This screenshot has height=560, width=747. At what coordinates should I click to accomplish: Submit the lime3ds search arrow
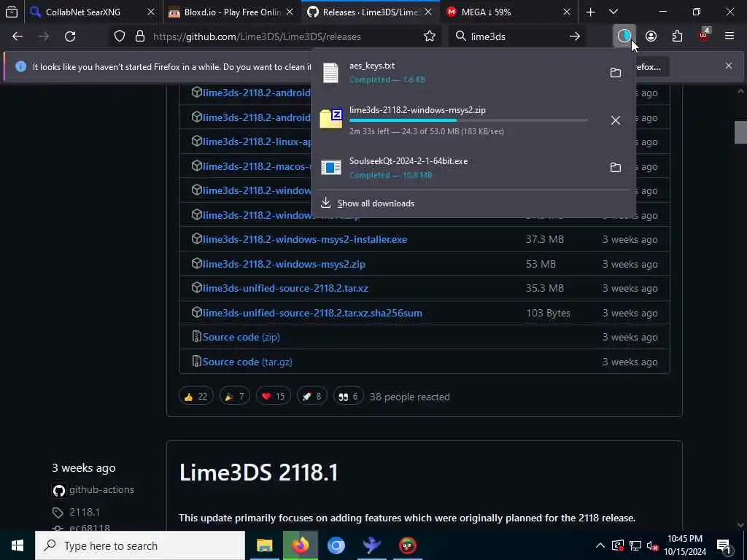[575, 36]
